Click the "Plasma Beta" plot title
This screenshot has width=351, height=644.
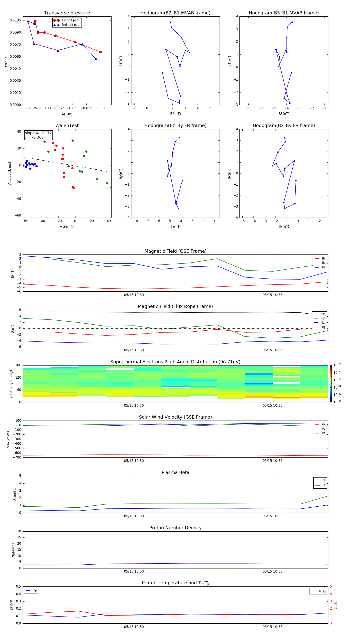(x=175, y=472)
